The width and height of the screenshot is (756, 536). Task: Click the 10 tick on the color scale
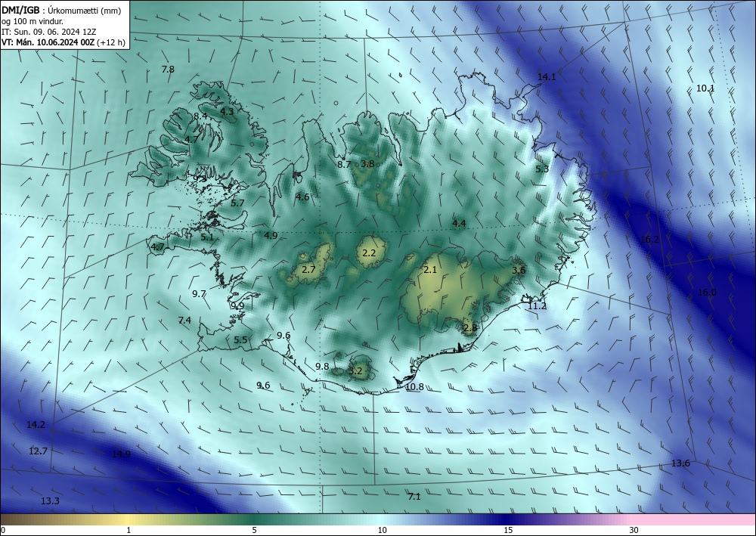pyautogui.click(x=383, y=531)
